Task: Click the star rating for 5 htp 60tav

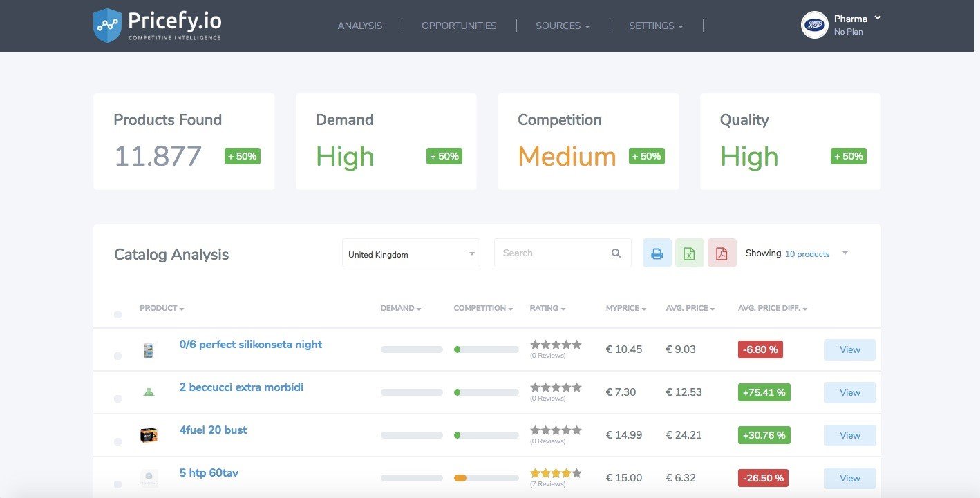Action: point(556,473)
